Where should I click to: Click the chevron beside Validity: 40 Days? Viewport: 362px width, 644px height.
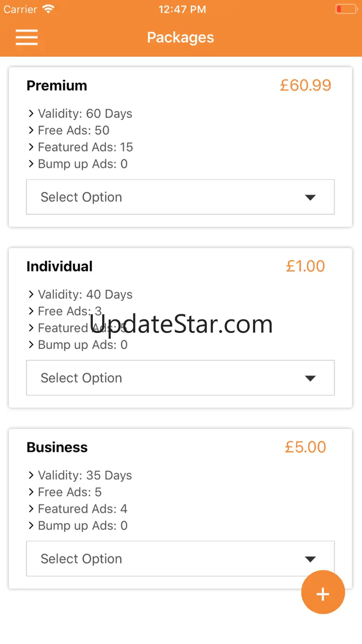[x=31, y=294]
